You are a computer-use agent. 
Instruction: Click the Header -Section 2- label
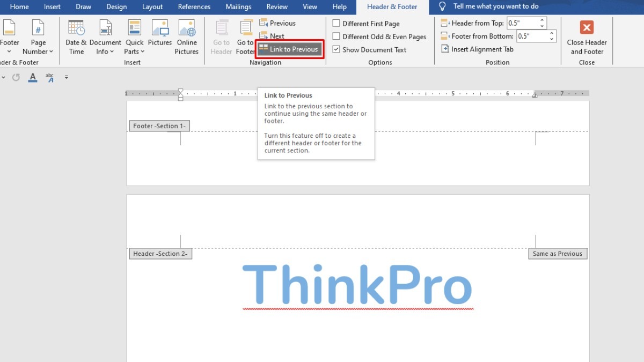[x=160, y=254]
